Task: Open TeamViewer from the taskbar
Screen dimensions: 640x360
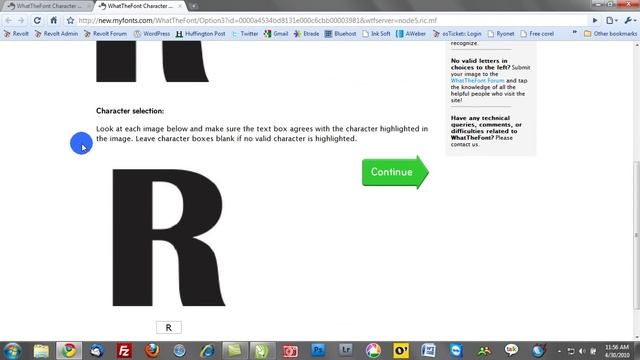Action: (456, 351)
